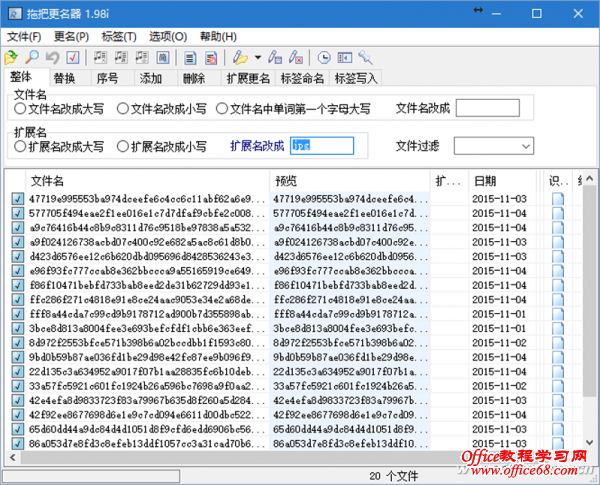Click the 文件名改成 text field
Image resolution: width=600 pixels, height=485 pixels.
[488, 108]
